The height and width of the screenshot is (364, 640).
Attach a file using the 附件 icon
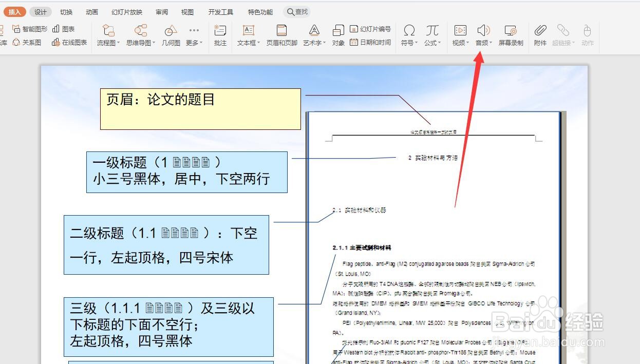[540, 35]
